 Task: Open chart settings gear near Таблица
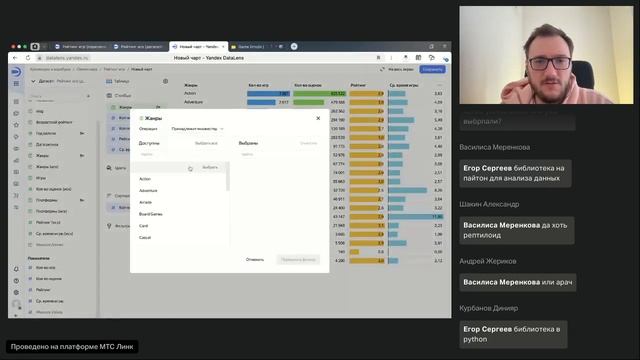(165, 81)
